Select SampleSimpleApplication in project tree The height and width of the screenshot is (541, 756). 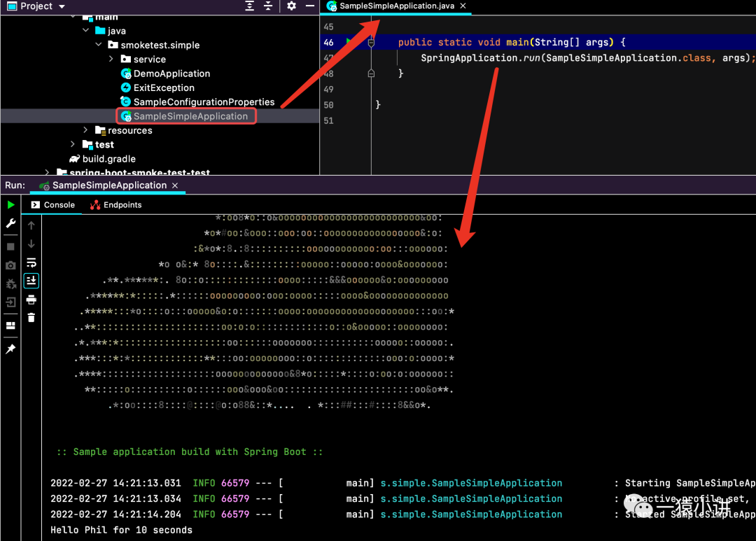[x=190, y=116]
